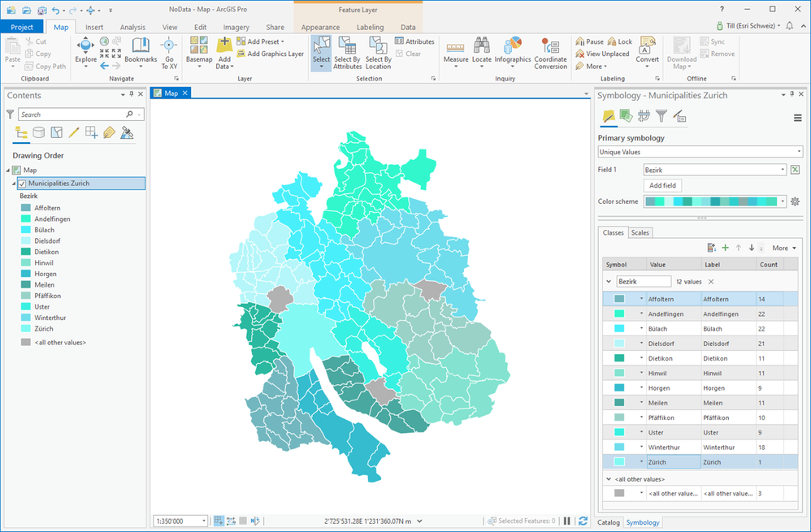Click the Go To XY tool

(169, 52)
